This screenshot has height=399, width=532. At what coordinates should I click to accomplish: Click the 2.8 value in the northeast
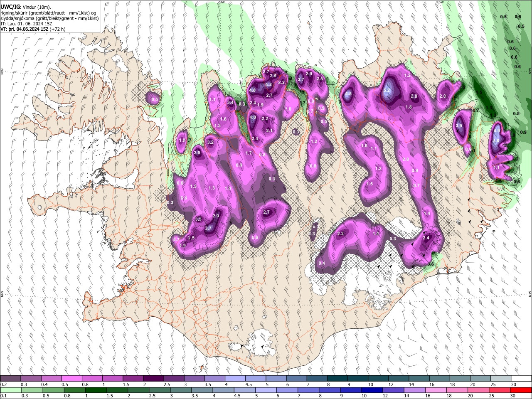tap(414, 96)
